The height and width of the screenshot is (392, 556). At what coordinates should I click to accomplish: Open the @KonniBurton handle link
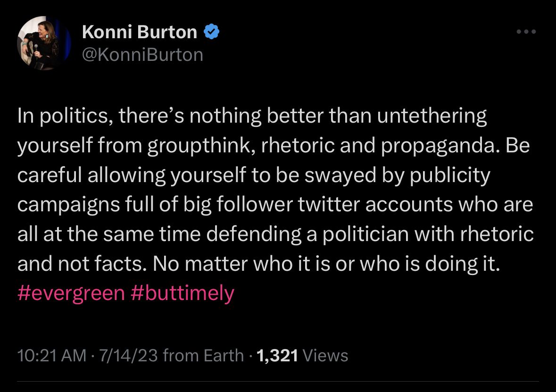click(x=142, y=55)
